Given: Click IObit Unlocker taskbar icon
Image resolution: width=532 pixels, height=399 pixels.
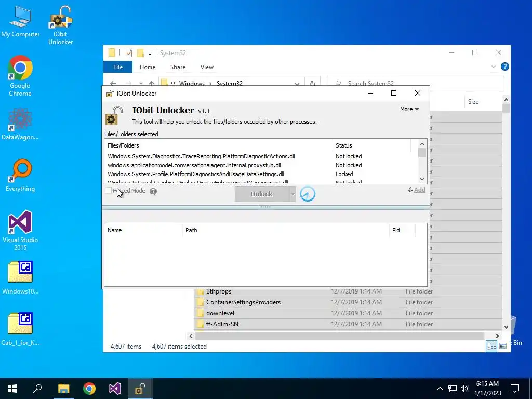Looking at the screenshot, I should (x=140, y=389).
